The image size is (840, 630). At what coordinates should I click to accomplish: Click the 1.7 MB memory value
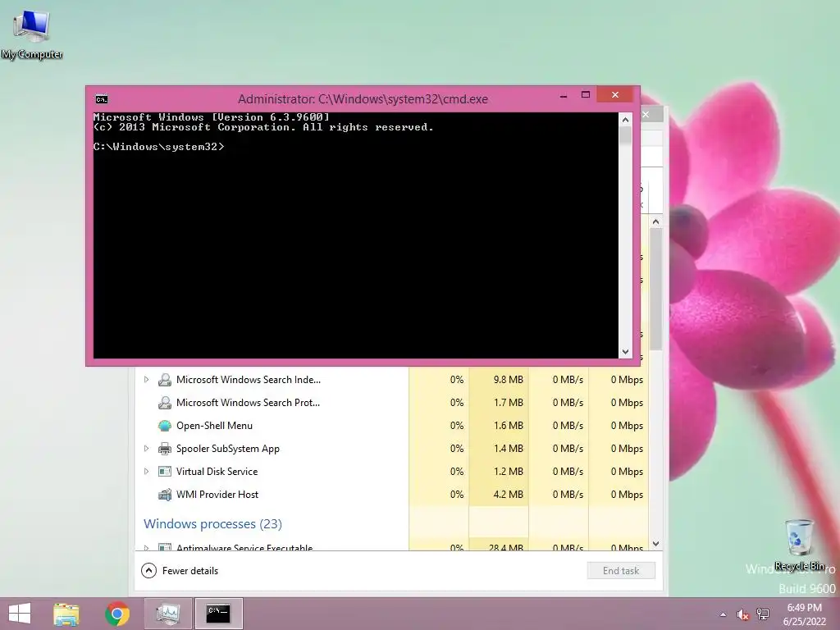[508, 403]
